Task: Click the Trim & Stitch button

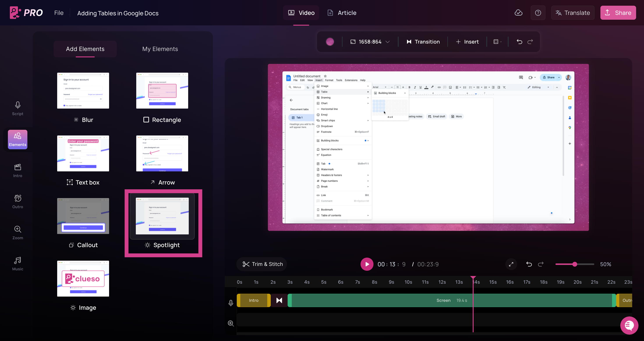Action: (x=262, y=264)
